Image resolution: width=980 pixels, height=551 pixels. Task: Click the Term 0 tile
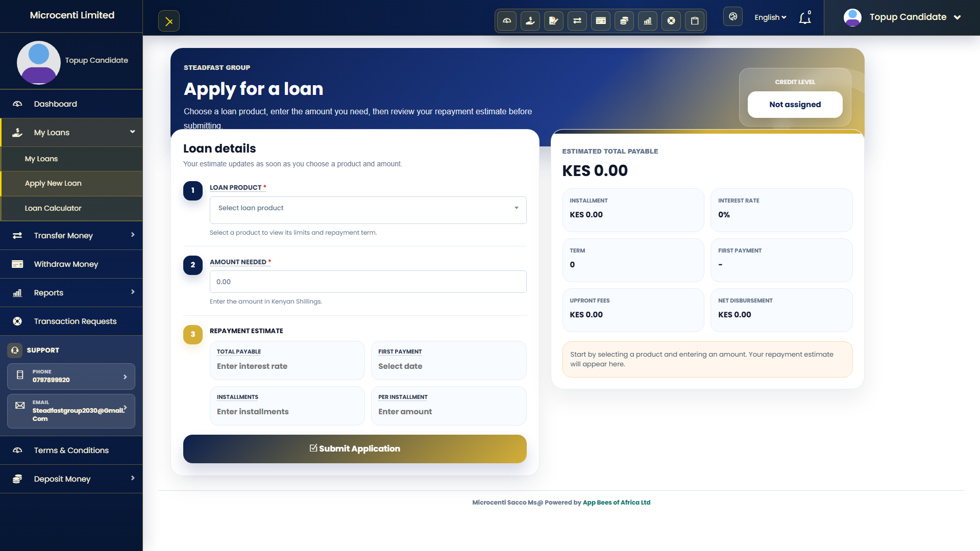coord(633,260)
